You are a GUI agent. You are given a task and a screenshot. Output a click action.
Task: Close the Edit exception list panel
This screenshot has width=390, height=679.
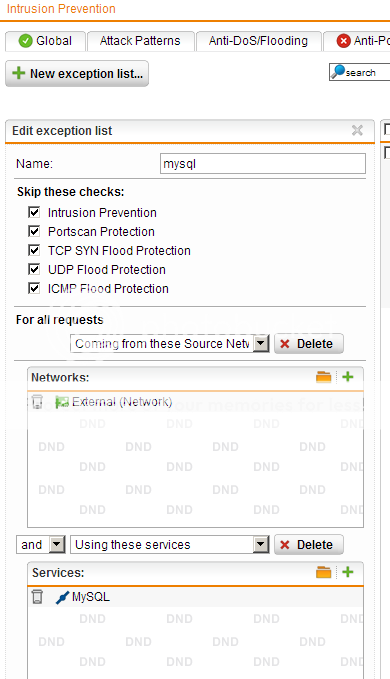357,130
